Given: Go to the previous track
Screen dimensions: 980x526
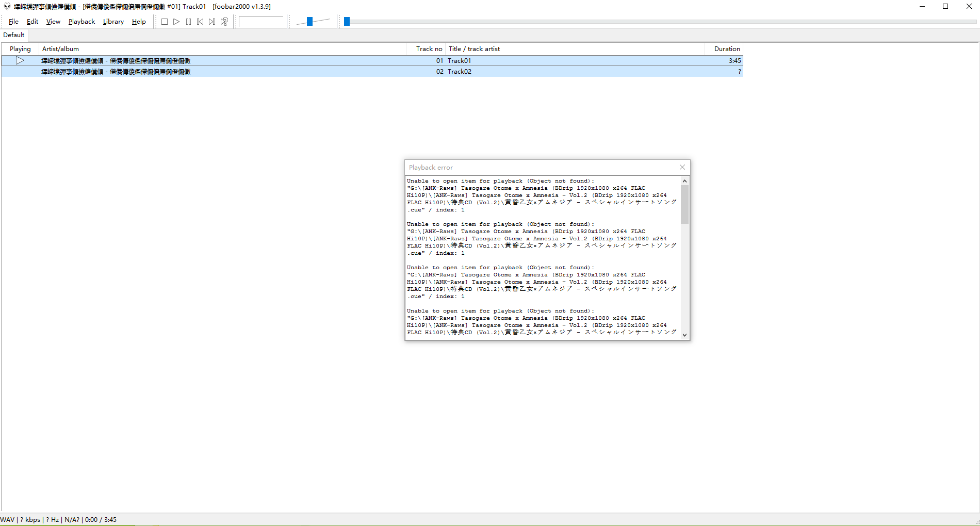Looking at the screenshot, I should (200, 22).
